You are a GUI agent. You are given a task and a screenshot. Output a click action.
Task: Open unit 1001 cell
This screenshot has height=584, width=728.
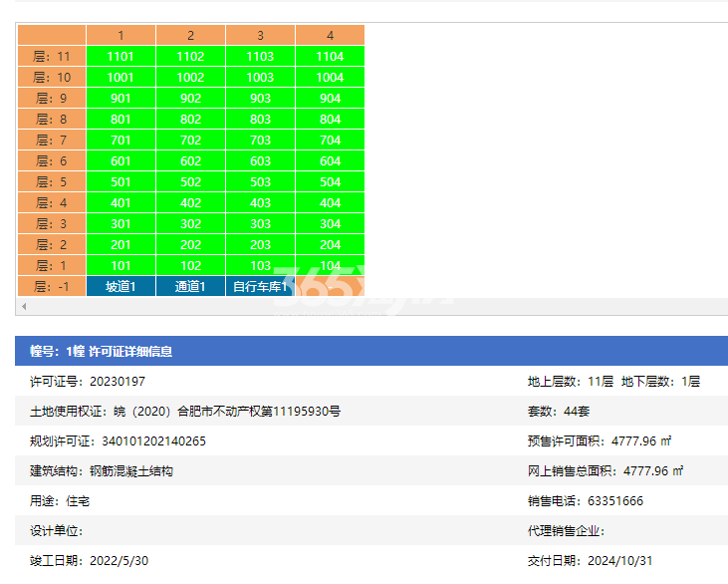pyautogui.click(x=121, y=77)
